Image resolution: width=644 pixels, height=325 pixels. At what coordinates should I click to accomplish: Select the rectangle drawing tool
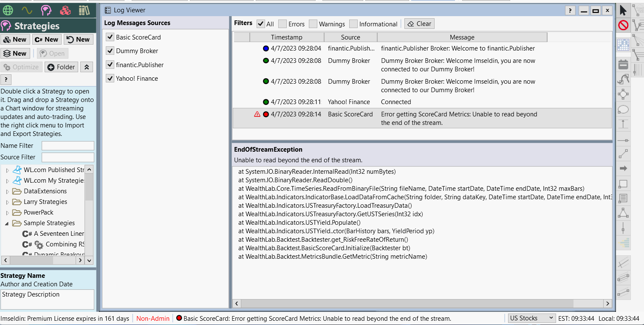pos(623,184)
